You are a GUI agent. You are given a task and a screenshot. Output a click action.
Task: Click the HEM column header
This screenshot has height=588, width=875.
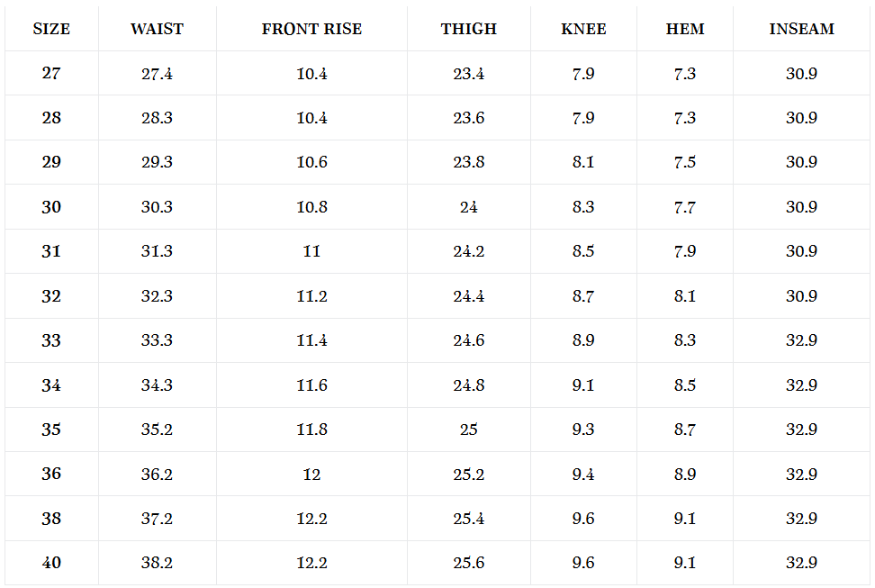pos(685,29)
